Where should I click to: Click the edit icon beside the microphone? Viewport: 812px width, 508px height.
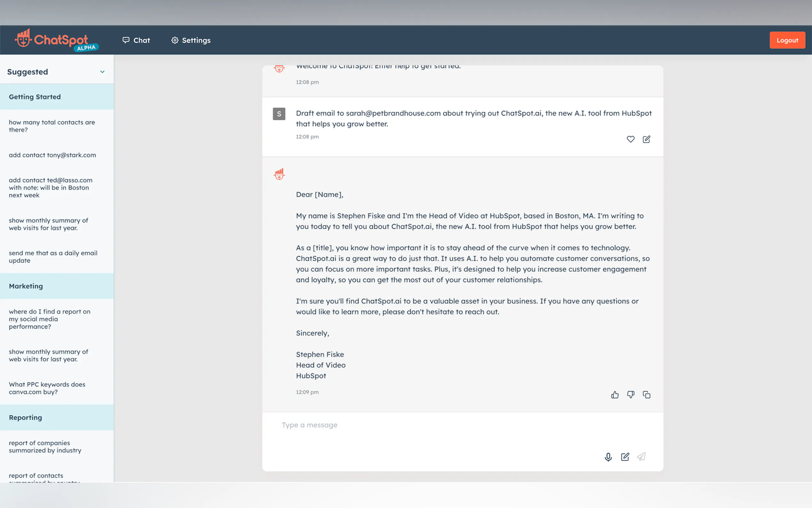pos(625,457)
